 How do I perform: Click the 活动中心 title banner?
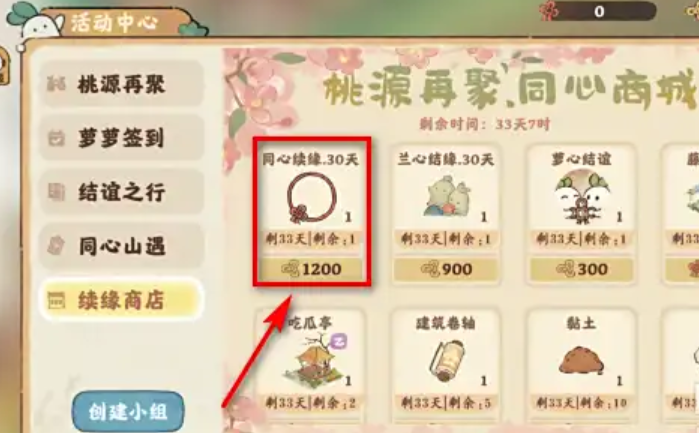pos(115,22)
